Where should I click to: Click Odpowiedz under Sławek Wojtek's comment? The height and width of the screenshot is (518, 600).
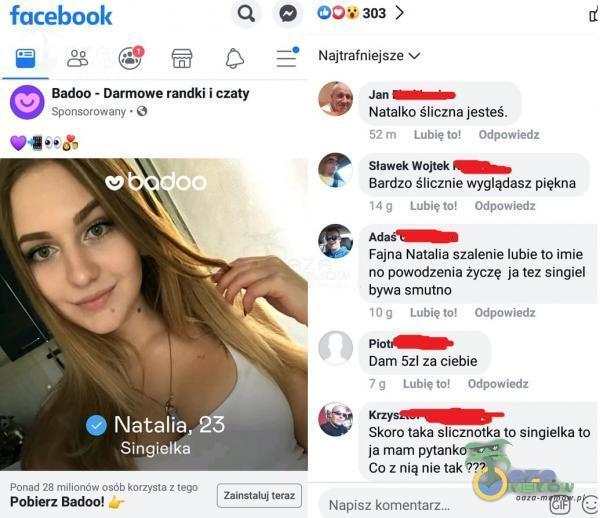(505, 206)
